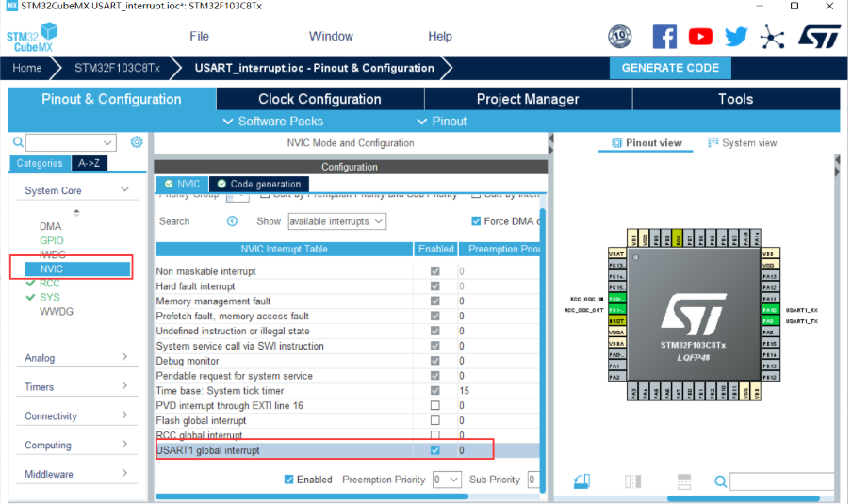Viewport: 852px width, 504px height.
Task: Toggle Time base System tick timer checkbox
Action: [x=435, y=391]
